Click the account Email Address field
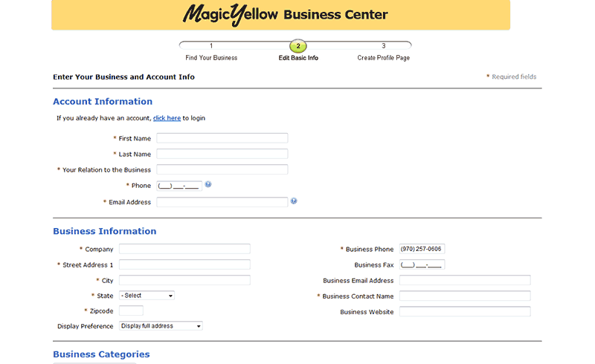595x364 pixels. coord(222,202)
